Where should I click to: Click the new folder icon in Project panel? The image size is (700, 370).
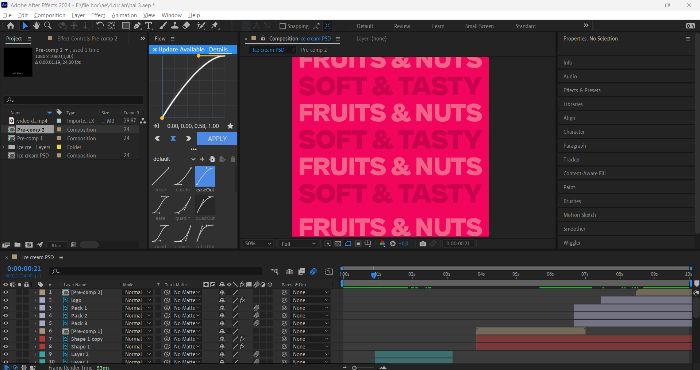point(17,245)
